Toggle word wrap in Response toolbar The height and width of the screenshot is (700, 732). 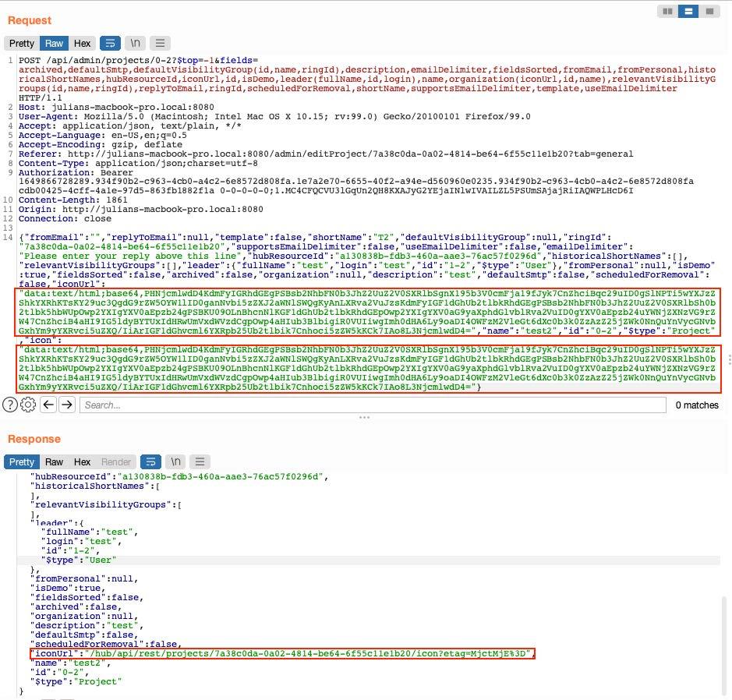click(150, 461)
